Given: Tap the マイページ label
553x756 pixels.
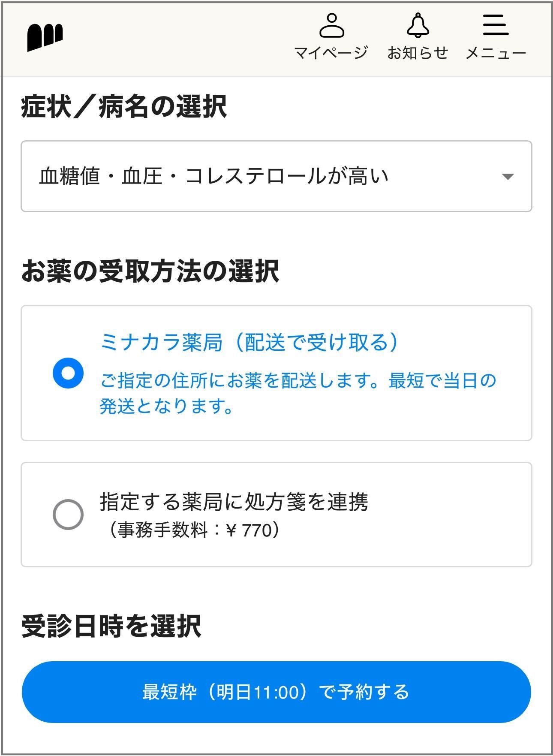Looking at the screenshot, I should pyautogui.click(x=331, y=53).
